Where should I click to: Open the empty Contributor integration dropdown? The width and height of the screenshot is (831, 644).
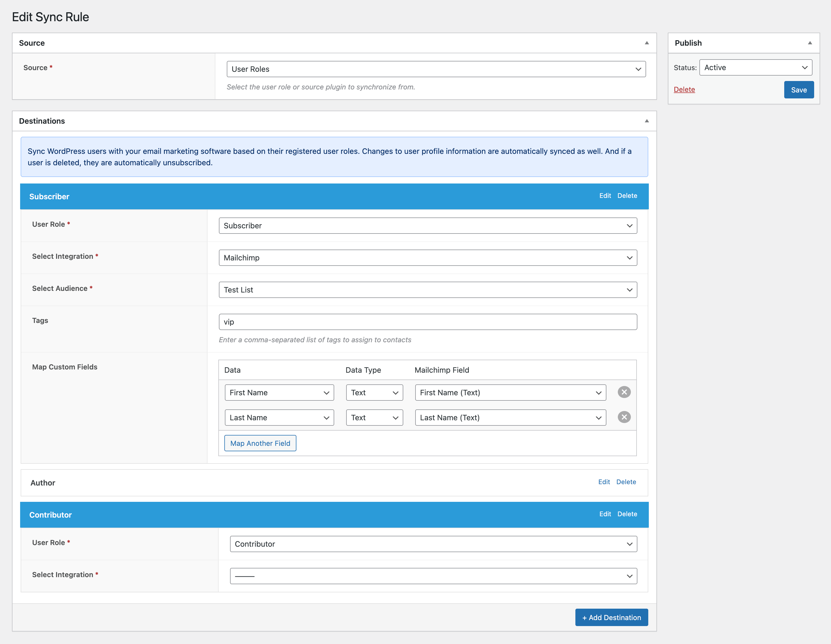pyautogui.click(x=433, y=576)
